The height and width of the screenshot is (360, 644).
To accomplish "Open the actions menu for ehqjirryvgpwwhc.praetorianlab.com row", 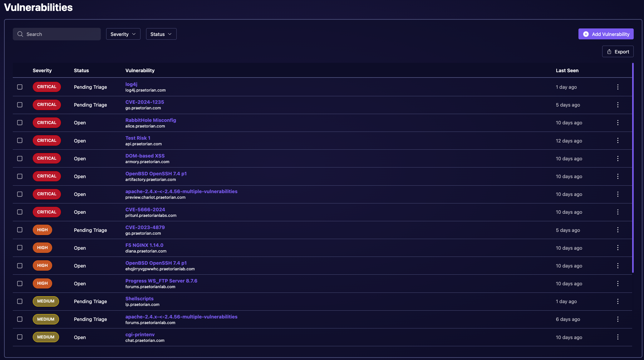I will [617, 266].
